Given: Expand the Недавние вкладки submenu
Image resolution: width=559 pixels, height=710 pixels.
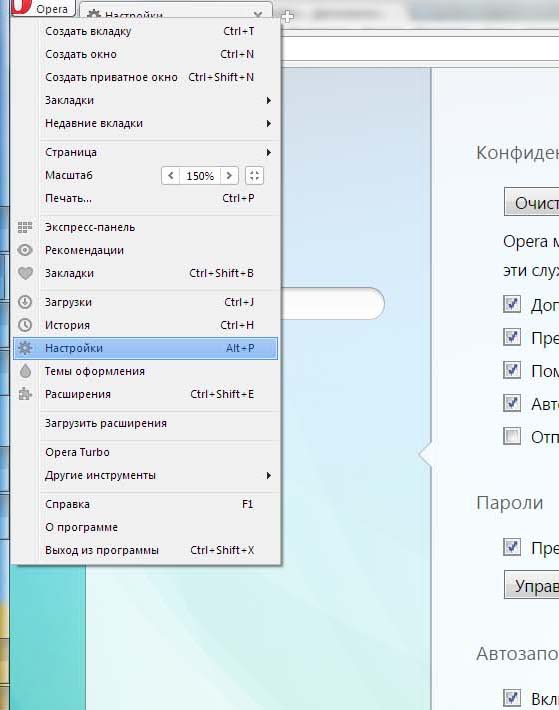Looking at the screenshot, I should coord(268,123).
